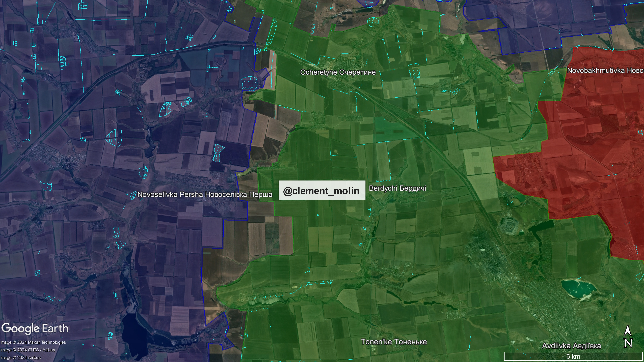Click the cyan rounded fortification west of Ocheretyne

[x=250, y=82]
